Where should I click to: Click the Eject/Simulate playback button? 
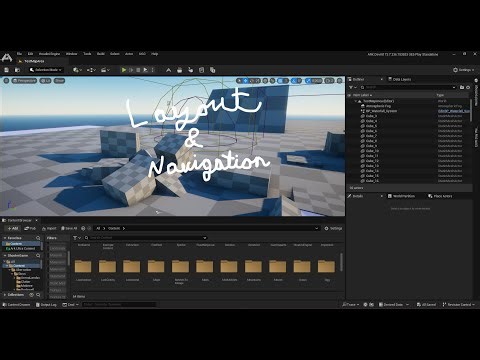coord(145,70)
